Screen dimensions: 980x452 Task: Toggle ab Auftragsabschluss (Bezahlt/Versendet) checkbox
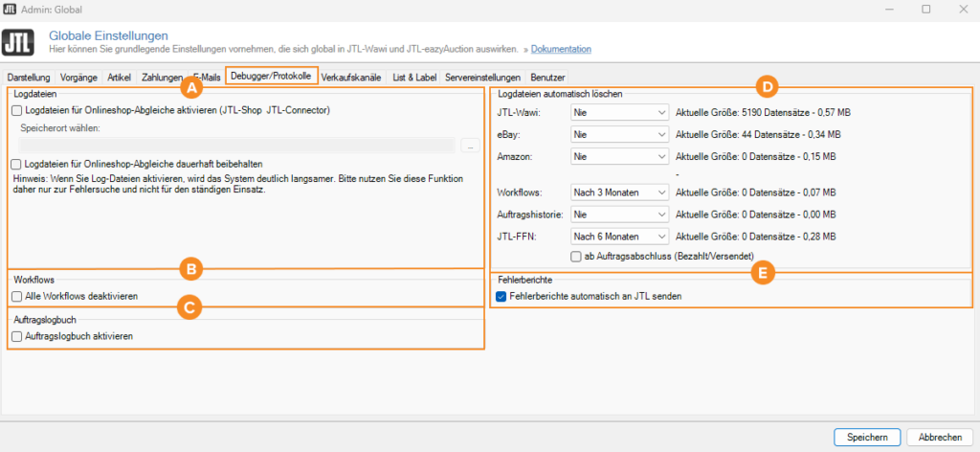click(x=575, y=256)
